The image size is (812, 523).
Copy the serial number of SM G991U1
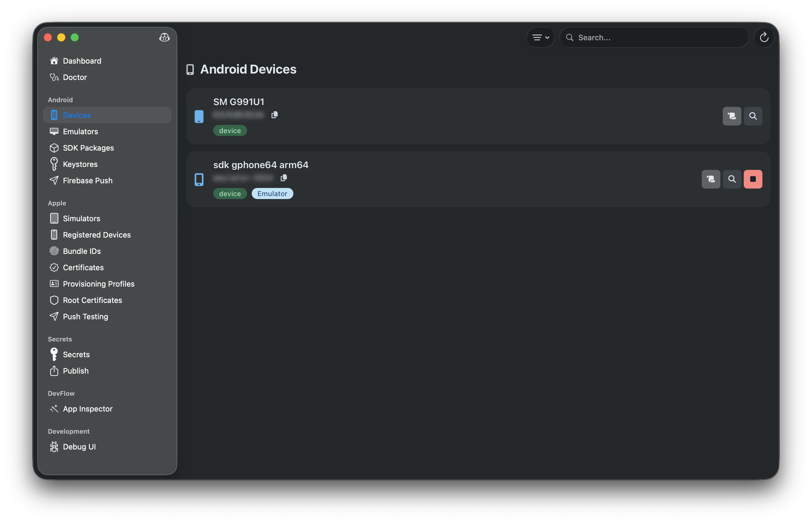pos(274,115)
